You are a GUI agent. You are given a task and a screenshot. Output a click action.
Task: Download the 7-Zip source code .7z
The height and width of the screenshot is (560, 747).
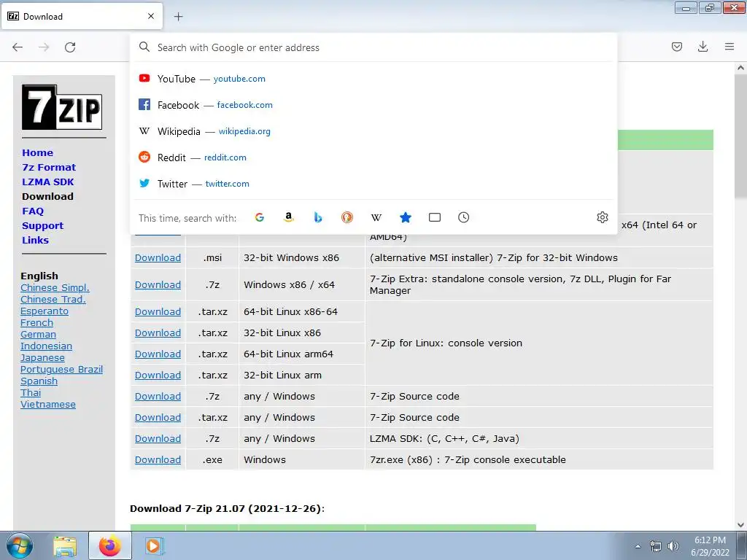coord(158,396)
